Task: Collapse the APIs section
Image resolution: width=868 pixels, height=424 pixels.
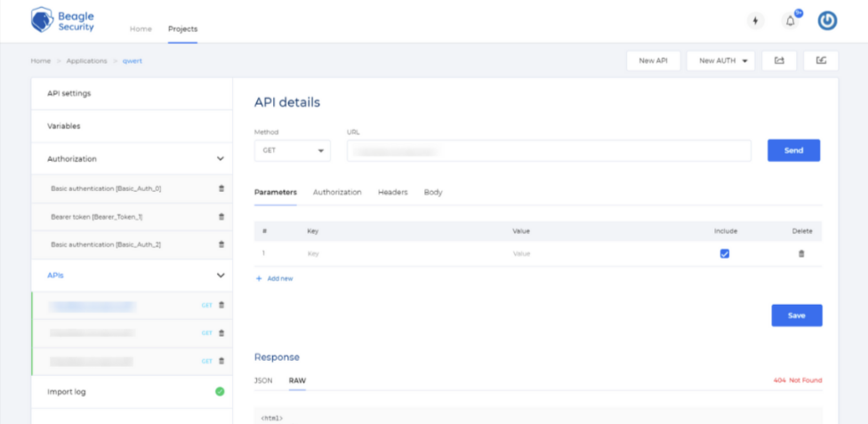Action: [221, 276]
